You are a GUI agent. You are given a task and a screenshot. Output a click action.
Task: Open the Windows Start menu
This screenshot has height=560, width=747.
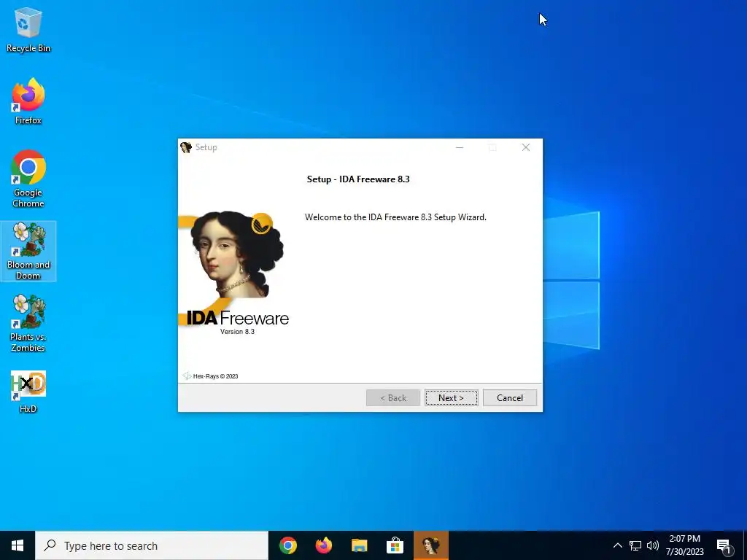point(18,545)
